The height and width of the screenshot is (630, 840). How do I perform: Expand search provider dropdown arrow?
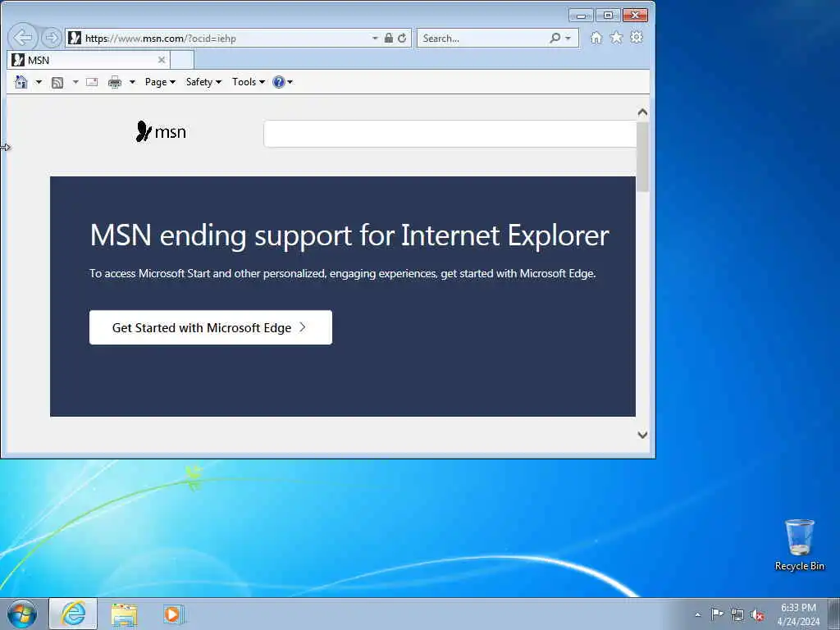click(x=568, y=38)
